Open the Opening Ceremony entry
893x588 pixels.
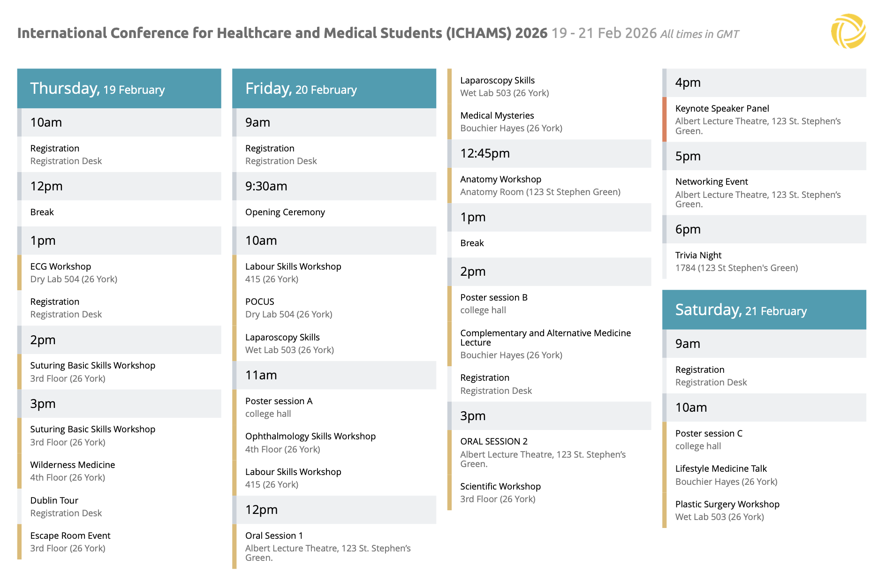coord(334,213)
